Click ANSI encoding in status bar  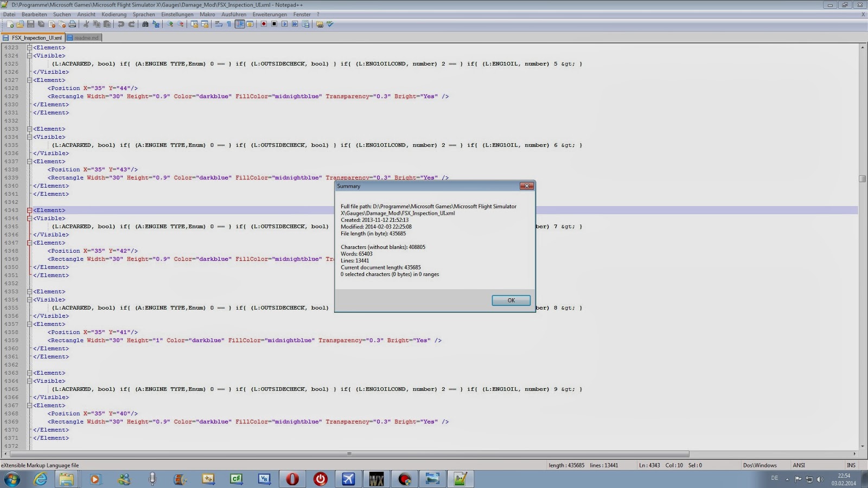tap(799, 465)
